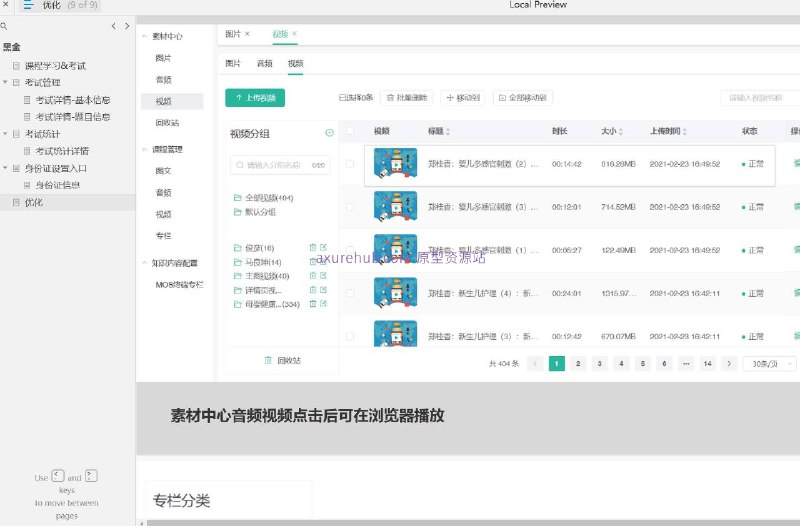Open 专栏 under 课程管理 menu
Screen dimensions: 800x526
pos(163,236)
